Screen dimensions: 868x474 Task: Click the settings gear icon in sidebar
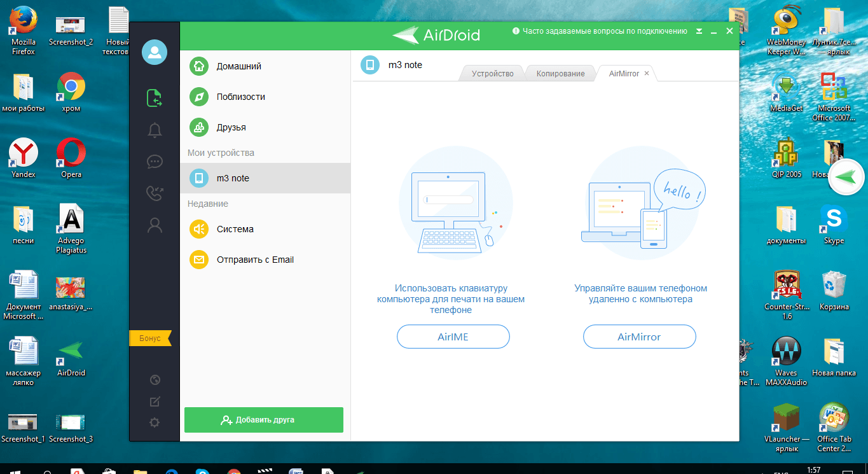click(x=155, y=422)
